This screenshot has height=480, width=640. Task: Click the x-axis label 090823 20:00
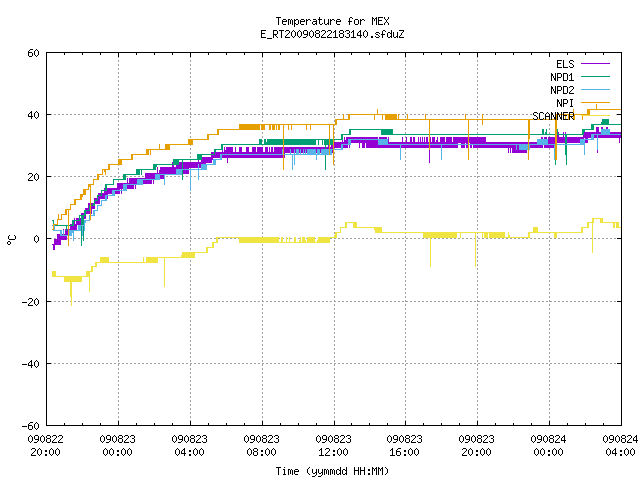pyautogui.click(x=476, y=446)
